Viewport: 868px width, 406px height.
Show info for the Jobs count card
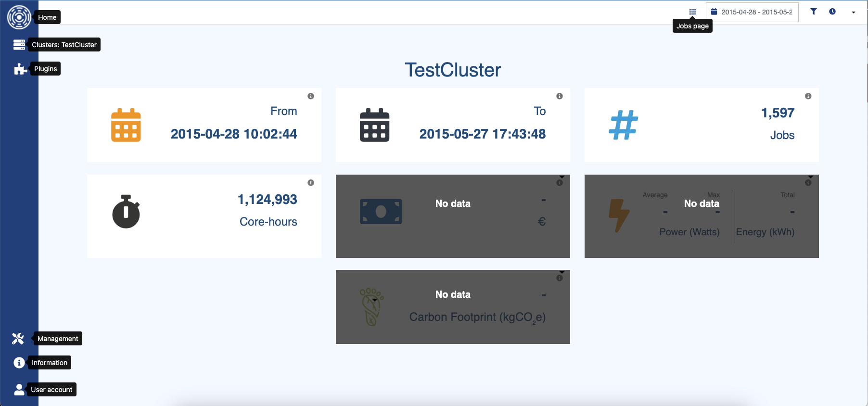(x=808, y=96)
